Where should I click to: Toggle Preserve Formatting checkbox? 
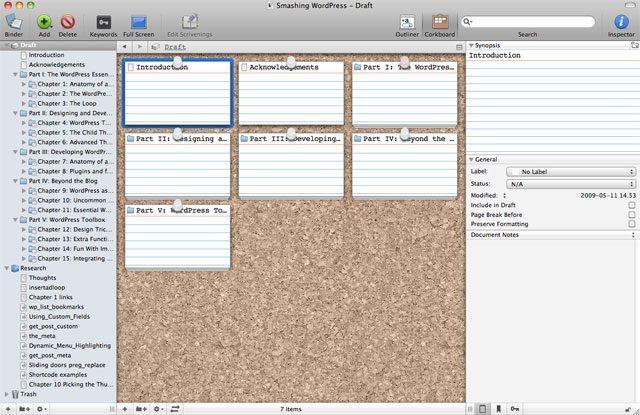(x=632, y=224)
